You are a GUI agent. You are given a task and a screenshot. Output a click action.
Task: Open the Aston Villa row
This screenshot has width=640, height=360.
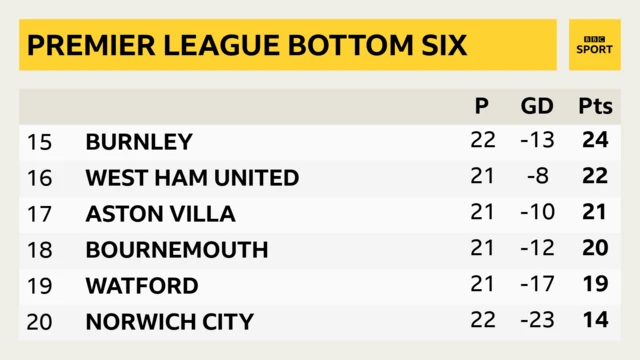pyautogui.click(x=320, y=214)
